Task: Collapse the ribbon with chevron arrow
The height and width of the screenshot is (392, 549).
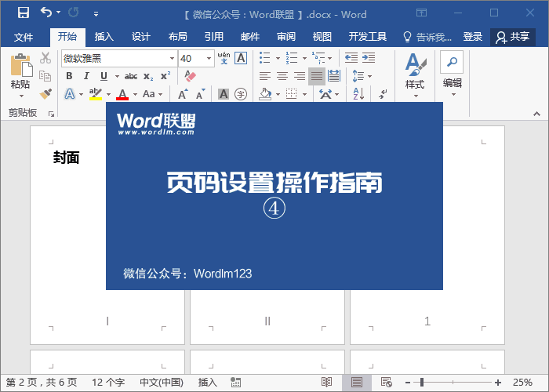Action: pos(536,114)
